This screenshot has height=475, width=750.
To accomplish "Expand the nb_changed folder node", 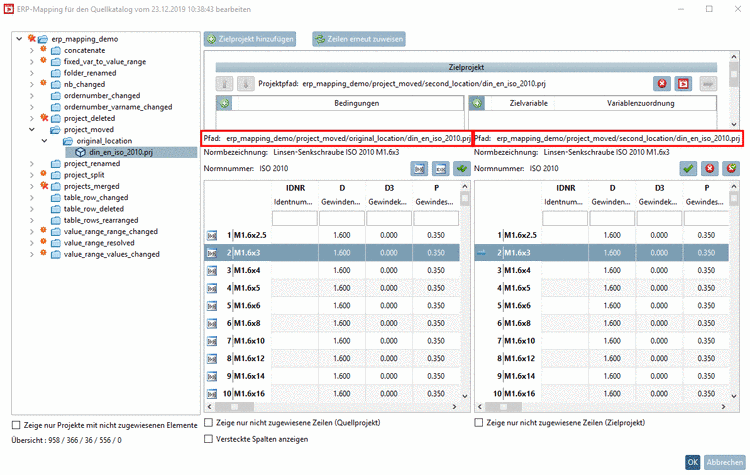I will point(32,84).
